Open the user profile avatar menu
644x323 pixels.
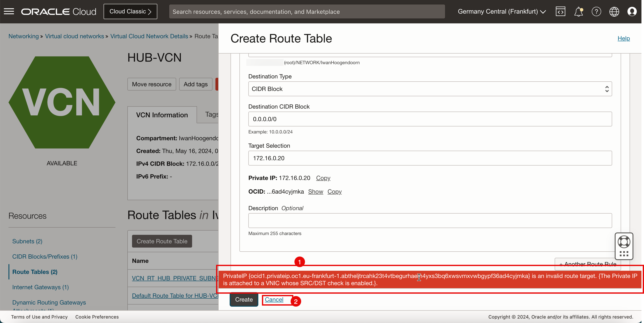coord(632,11)
